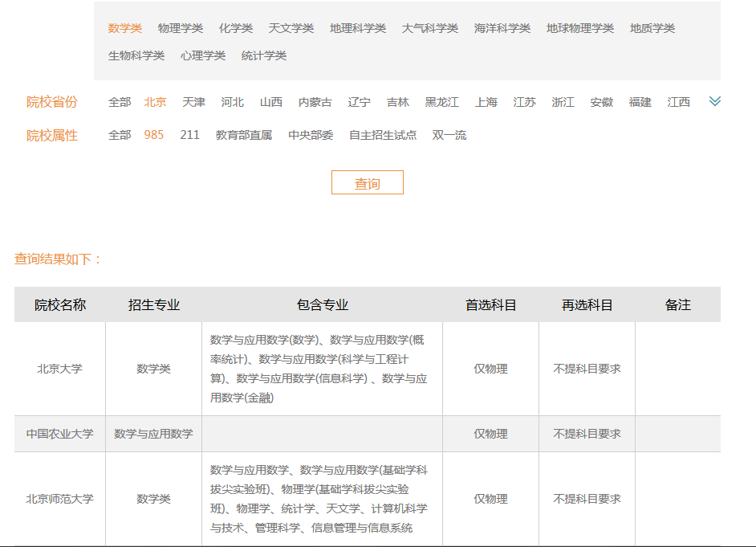
Task: Select the 地球物理学类 category
Action: click(580, 28)
